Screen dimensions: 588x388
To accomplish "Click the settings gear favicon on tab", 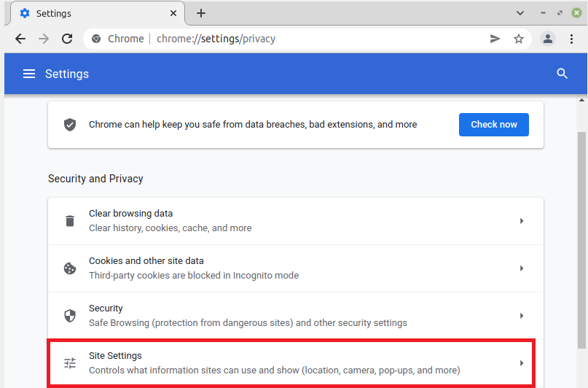I will (25, 13).
